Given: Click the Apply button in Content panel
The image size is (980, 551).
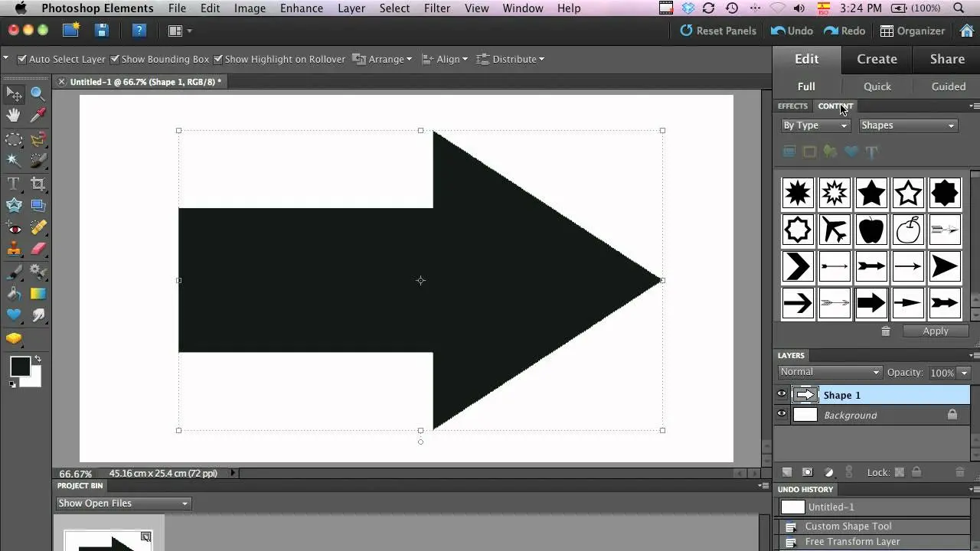Looking at the screenshot, I should click(x=935, y=331).
